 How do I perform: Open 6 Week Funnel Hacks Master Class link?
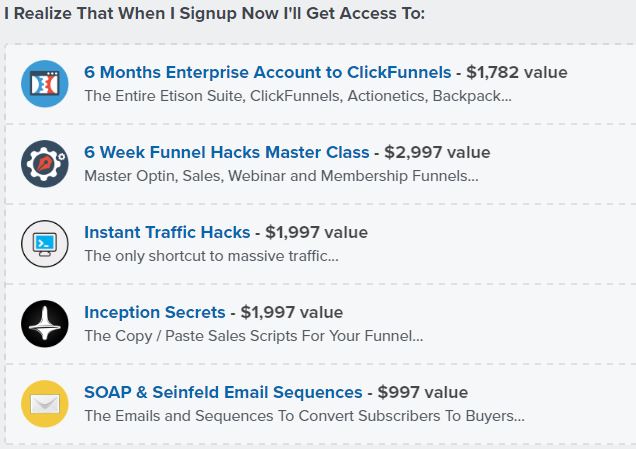tap(227, 152)
